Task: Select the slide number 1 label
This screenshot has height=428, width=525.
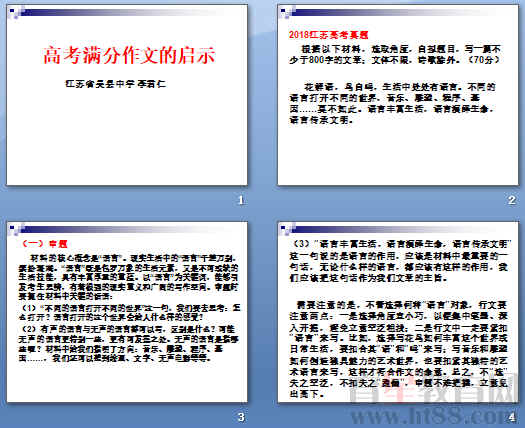Action: [240, 200]
